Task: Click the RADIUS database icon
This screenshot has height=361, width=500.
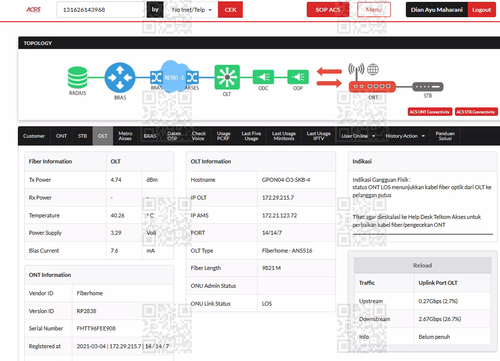Action: tap(77, 77)
